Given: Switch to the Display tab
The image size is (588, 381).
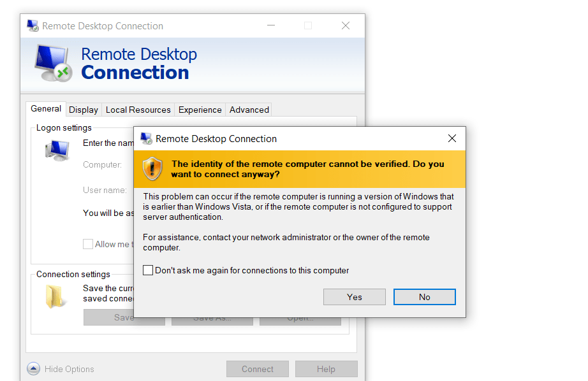Looking at the screenshot, I should [84, 110].
